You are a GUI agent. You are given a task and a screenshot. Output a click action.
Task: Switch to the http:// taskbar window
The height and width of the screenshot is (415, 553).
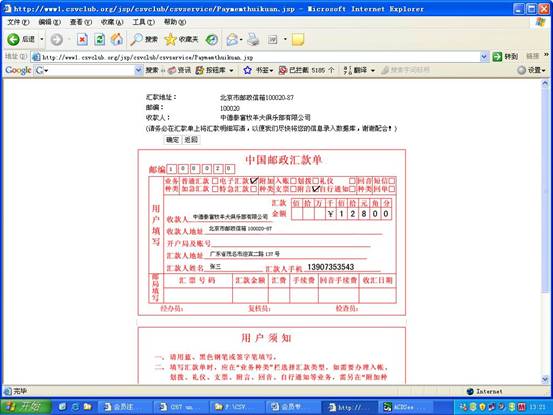click(x=350, y=407)
